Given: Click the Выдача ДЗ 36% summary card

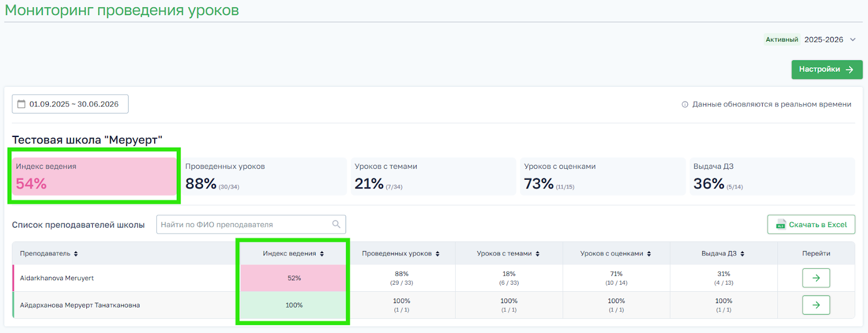Looking at the screenshot, I should [771, 177].
